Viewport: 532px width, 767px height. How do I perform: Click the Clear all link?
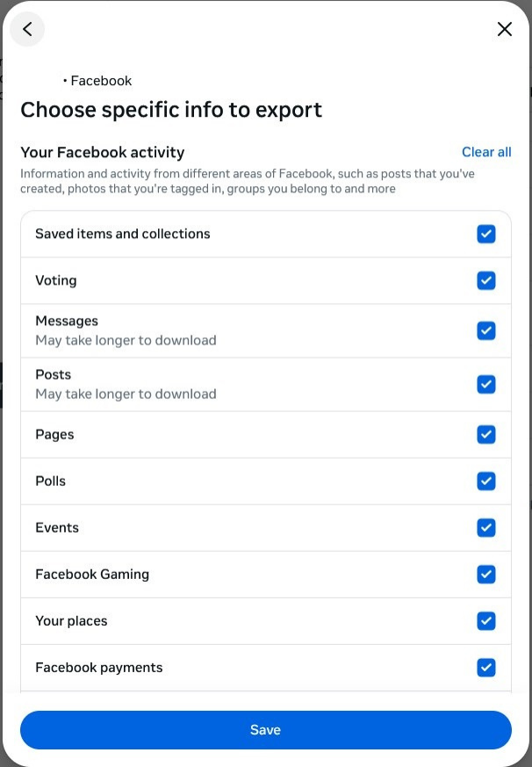(486, 152)
